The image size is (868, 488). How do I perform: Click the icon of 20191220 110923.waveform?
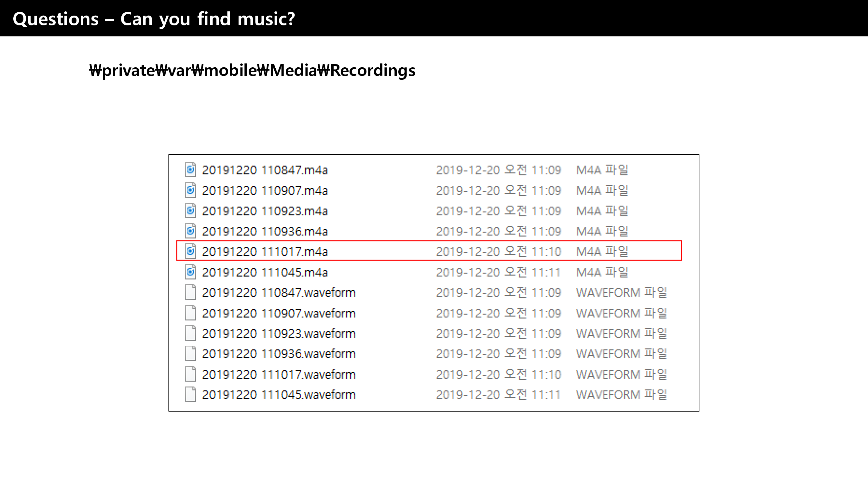(x=190, y=333)
